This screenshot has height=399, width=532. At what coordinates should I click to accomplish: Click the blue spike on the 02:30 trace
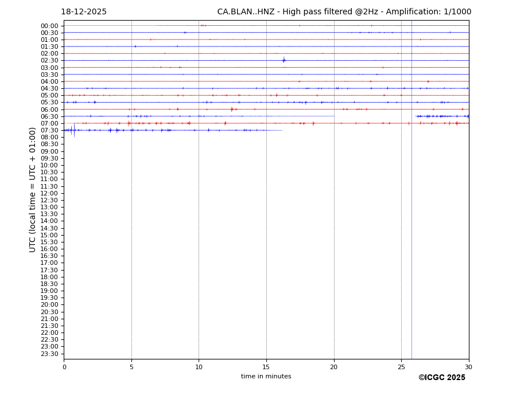284,60
